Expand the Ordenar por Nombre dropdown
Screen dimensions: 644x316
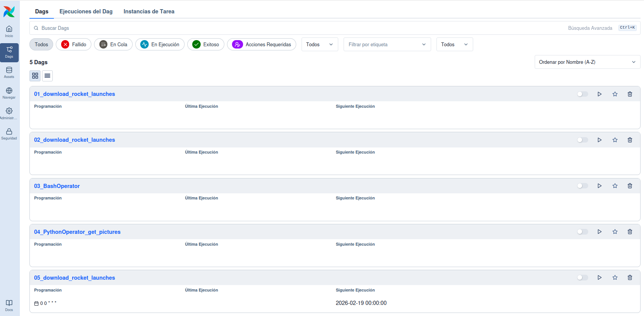(587, 62)
